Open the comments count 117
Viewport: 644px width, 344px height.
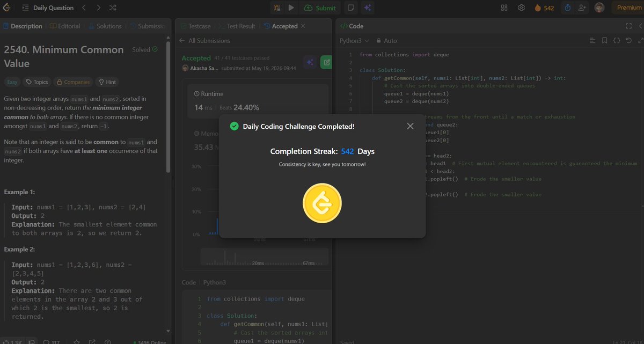pos(52,341)
